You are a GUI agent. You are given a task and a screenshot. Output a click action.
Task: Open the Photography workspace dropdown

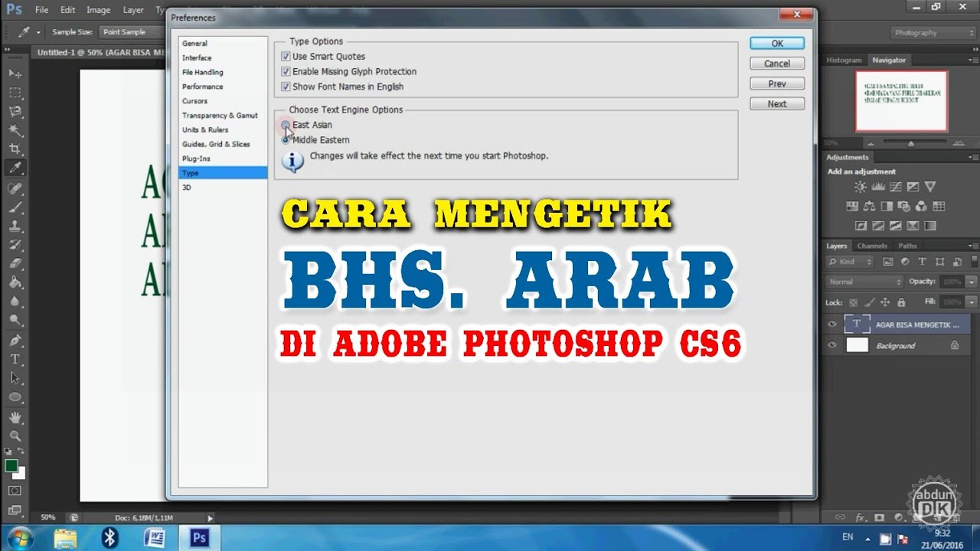(x=933, y=33)
